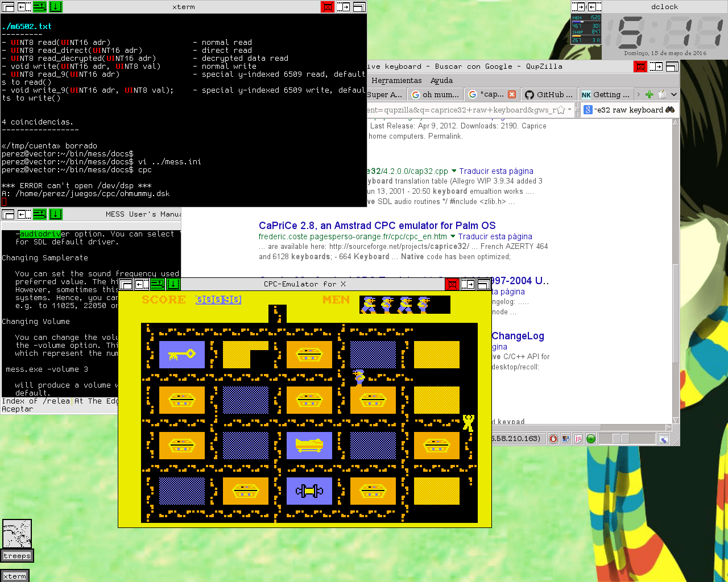Expand the tab list dropdown in QupZilla

tap(674, 94)
